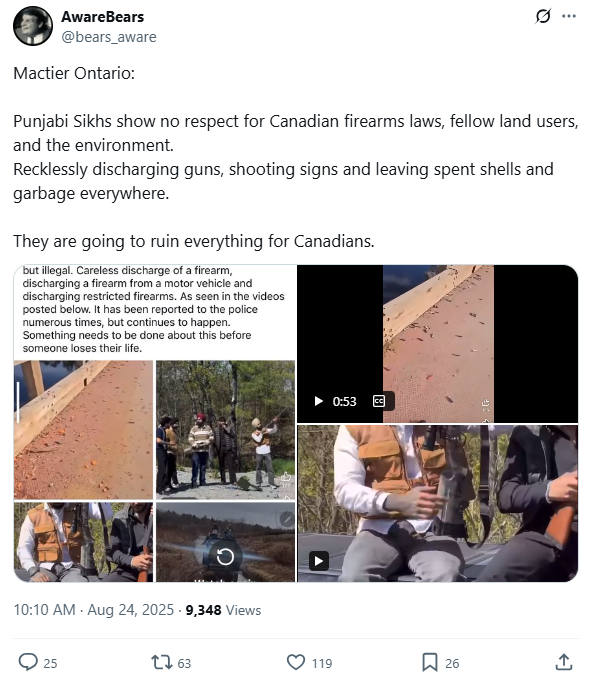Image resolution: width=592 pixels, height=676 pixels.
Task: Open the spent shells on bridge thumbnail
Action: (83, 430)
